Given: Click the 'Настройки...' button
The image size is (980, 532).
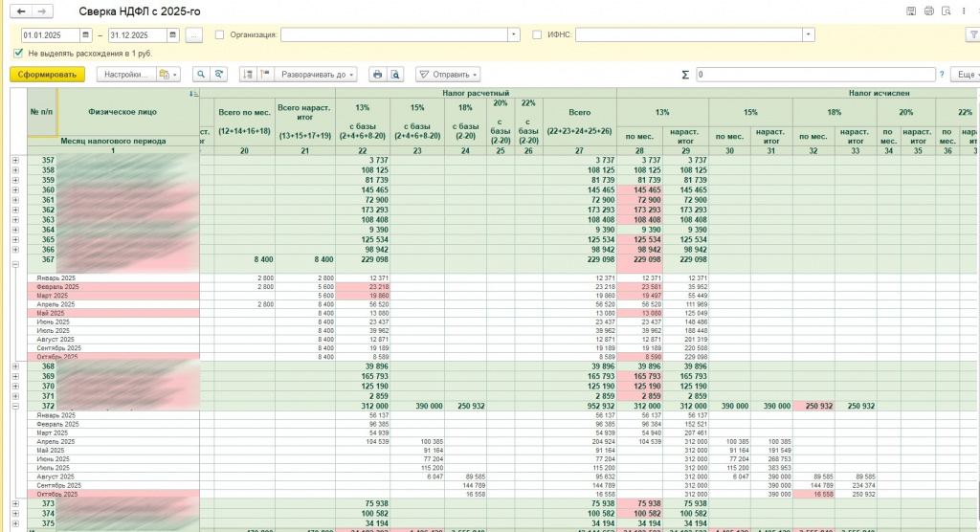Looking at the screenshot, I should (125, 74).
